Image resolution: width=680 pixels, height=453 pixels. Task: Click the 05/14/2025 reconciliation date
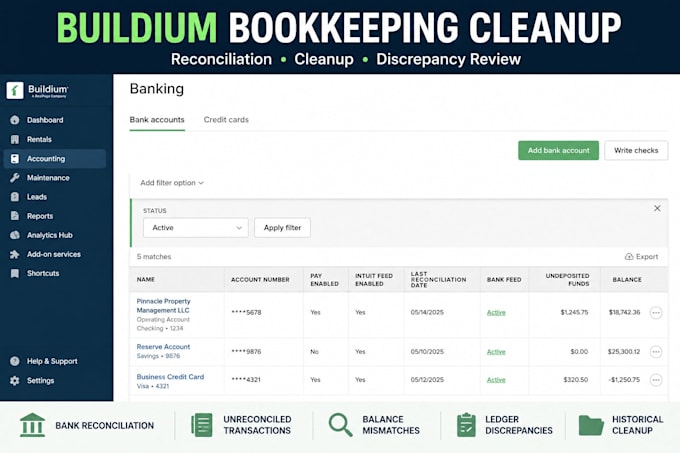[x=427, y=313]
